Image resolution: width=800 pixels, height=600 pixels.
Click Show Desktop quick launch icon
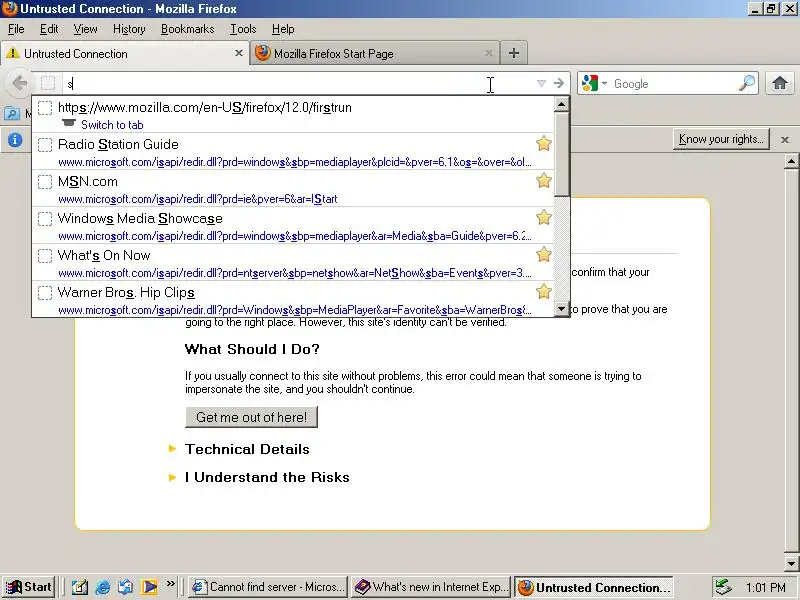(80, 587)
